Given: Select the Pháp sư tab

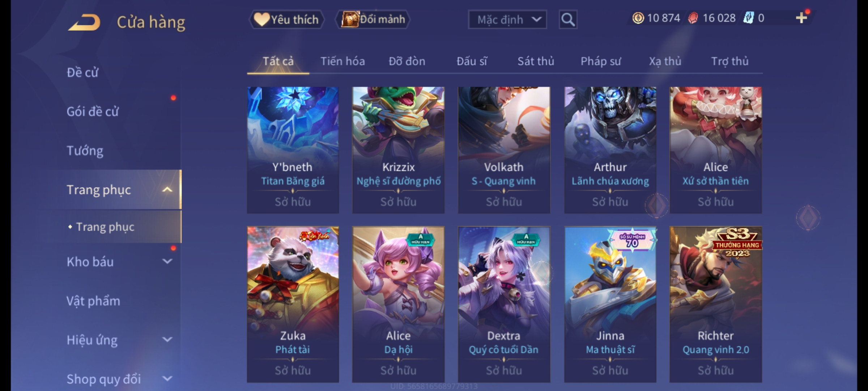Looking at the screenshot, I should point(601,61).
